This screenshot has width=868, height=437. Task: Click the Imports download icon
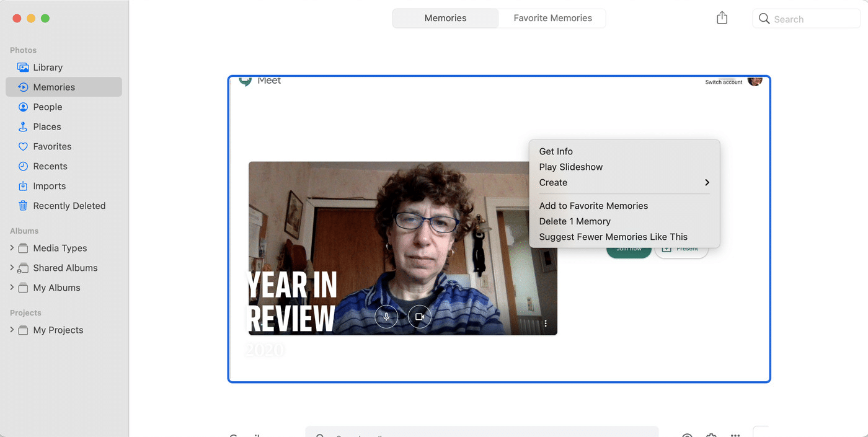coord(23,187)
